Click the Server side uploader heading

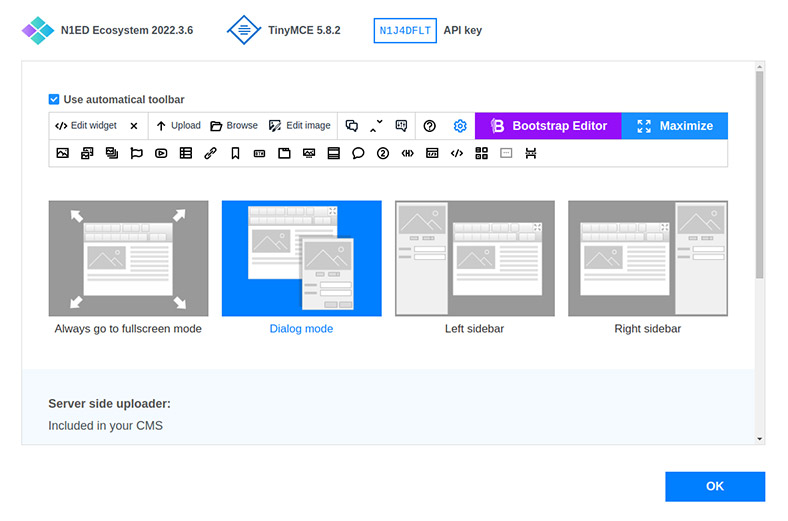pos(110,403)
